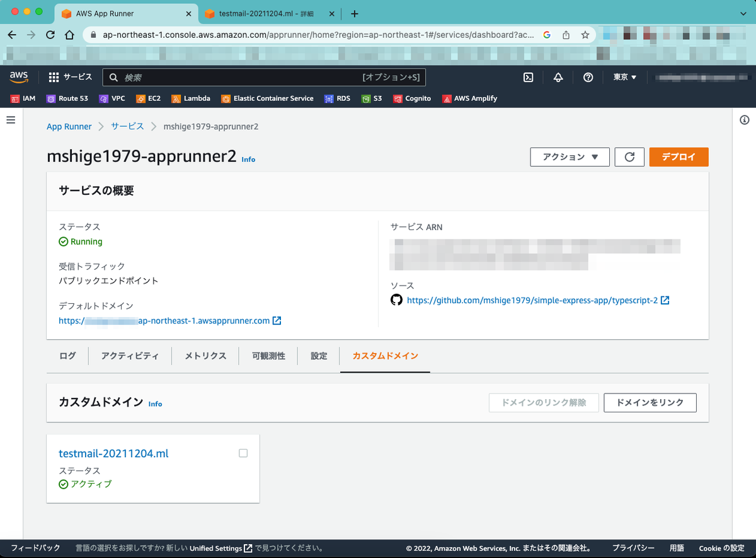756x558 pixels.
Task: Select the testmail-20211204.ml domain checkbox
Action: click(x=243, y=453)
